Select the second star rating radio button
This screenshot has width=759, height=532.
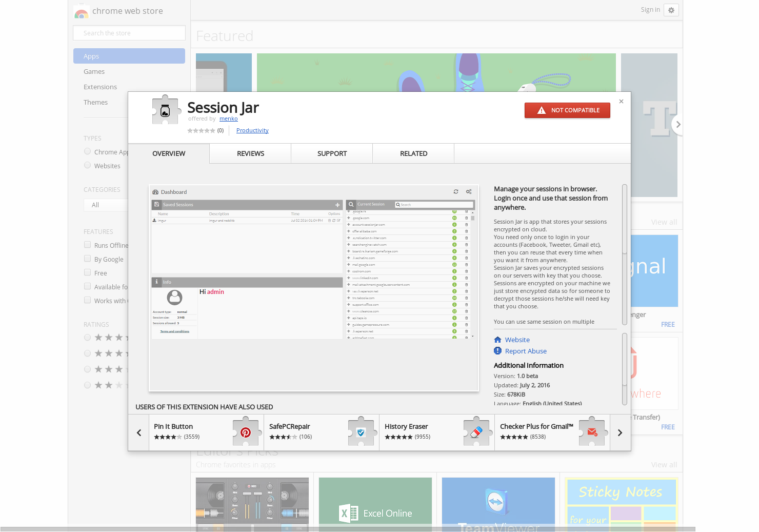(x=87, y=353)
